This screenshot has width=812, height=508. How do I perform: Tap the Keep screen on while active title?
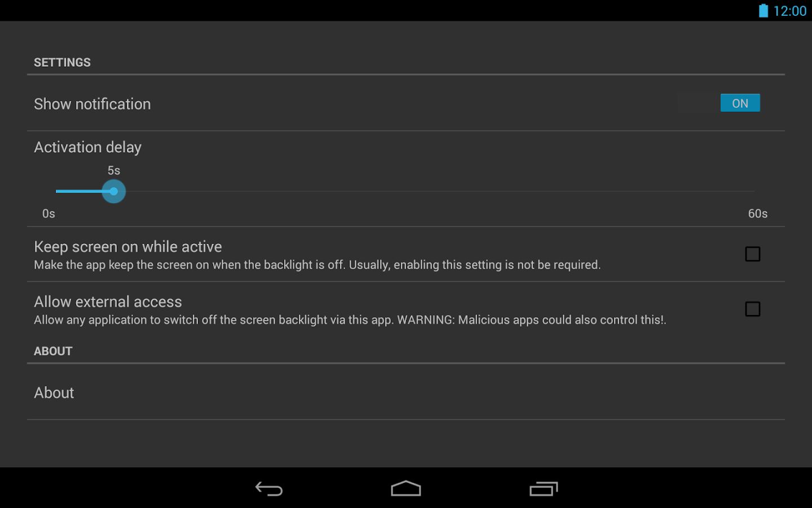[x=128, y=247]
